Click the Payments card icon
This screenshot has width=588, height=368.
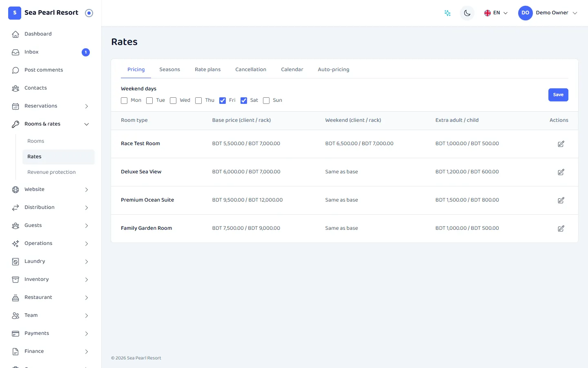(x=16, y=334)
